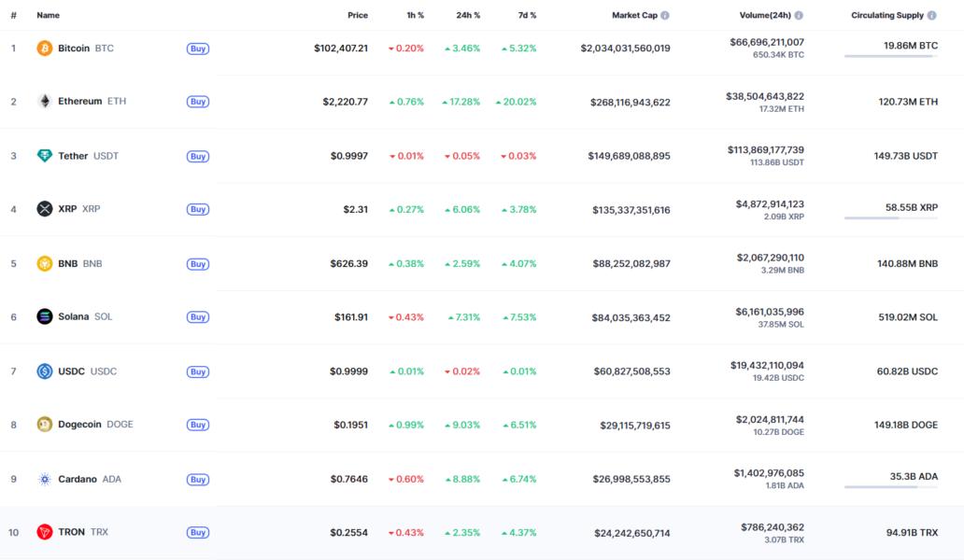
Task: Open the Market Cap info tooltip icon
Action: point(665,16)
